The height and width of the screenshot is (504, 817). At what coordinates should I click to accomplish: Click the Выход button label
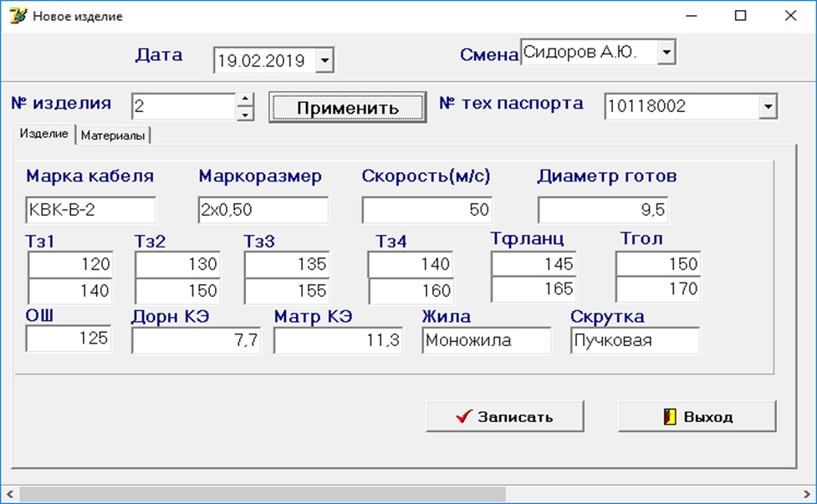(x=708, y=417)
